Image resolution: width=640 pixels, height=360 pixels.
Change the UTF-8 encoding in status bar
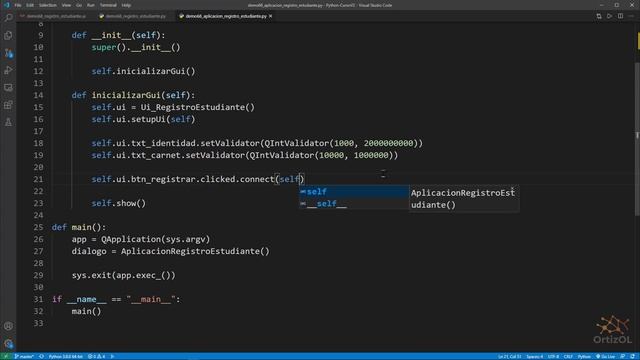pos(553,356)
